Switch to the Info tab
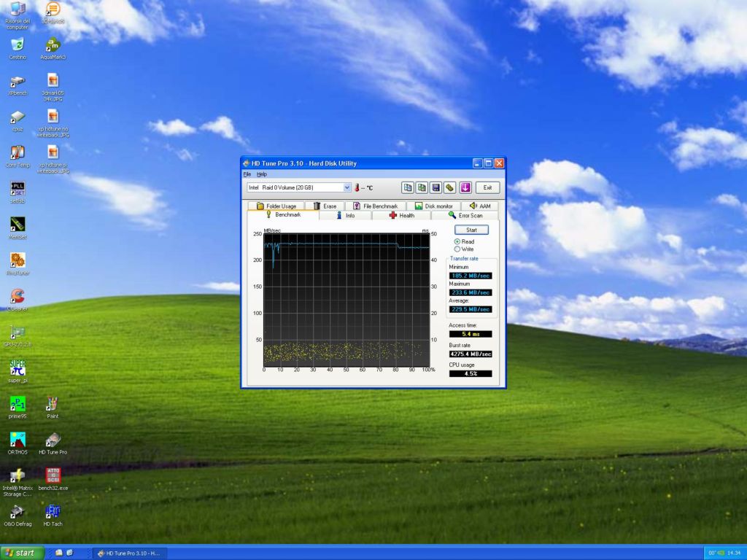747x560 pixels. click(x=345, y=216)
